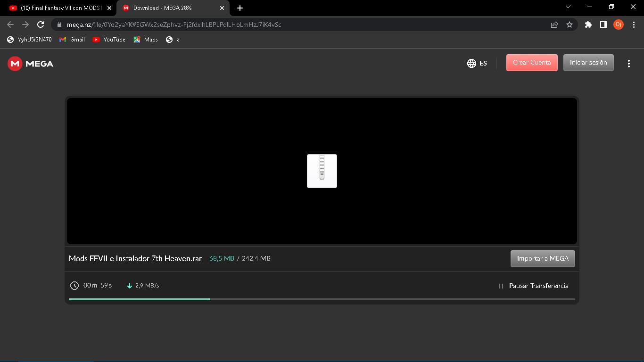Viewport: 644px width, 362px height.
Task: Pause the transfer with Pausar Transferencia
Action: click(x=533, y=286)
